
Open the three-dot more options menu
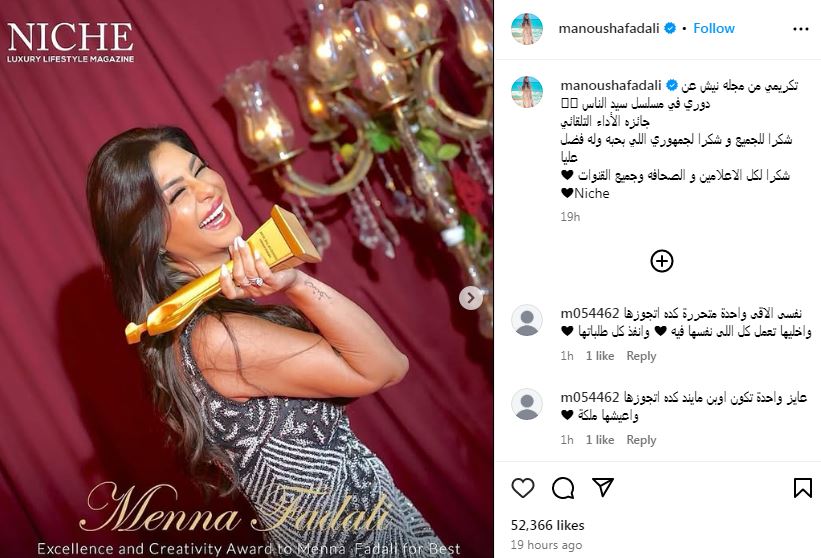801,29
